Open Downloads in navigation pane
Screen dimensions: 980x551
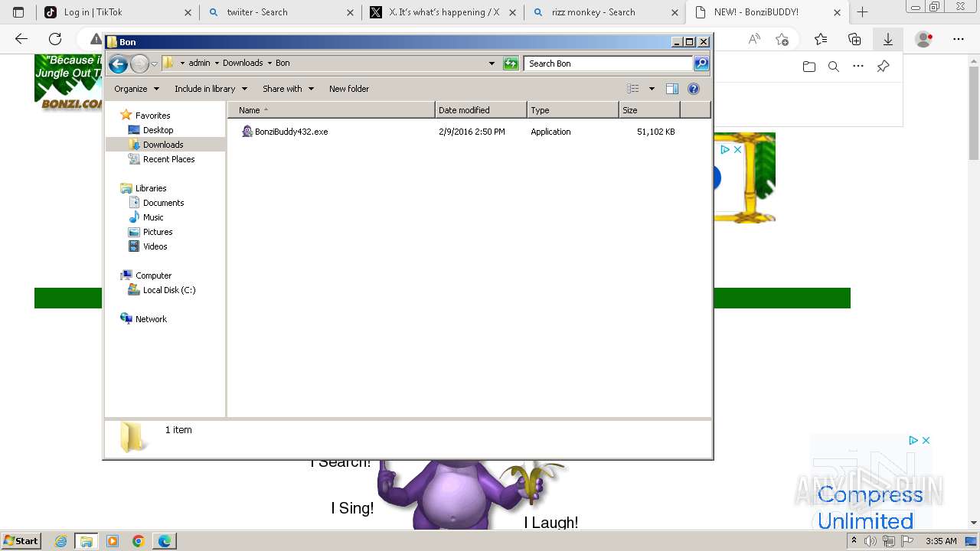163,145
